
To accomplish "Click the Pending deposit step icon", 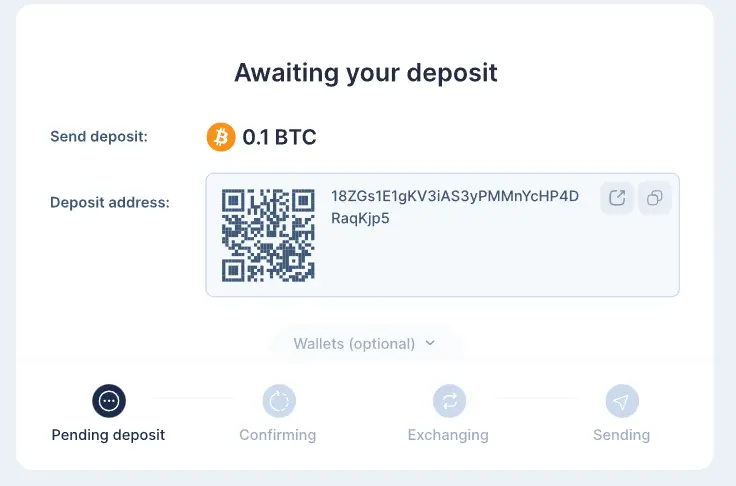I will [109, 401].
